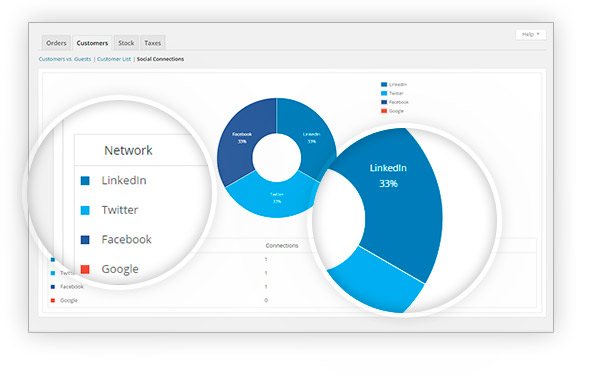Click the red Google square in magnifier
The image size is (600, 375).
(85, 269)
